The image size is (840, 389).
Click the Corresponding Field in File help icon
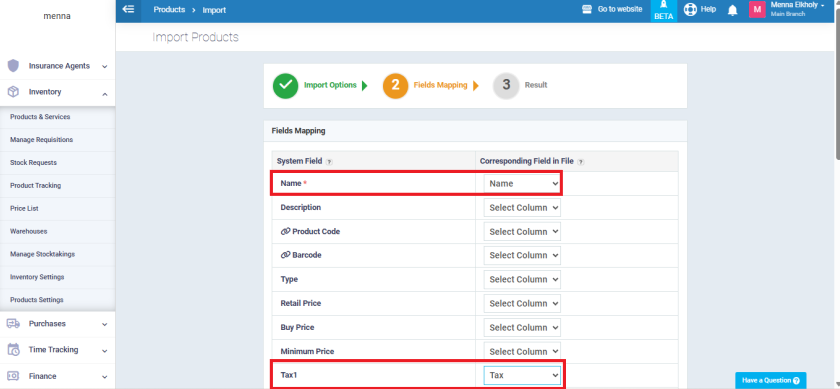pos(581,162)
